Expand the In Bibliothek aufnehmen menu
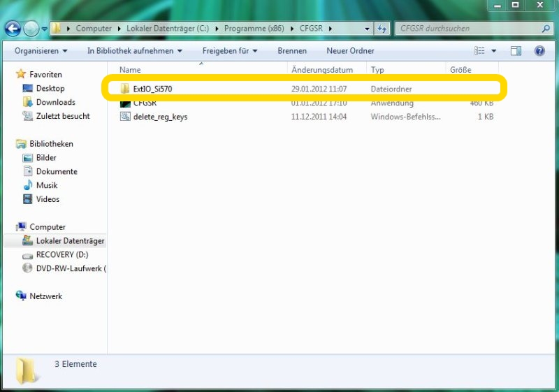Image resolution: width=559 pixels, height=392 pixels. click(x=134, y=51)
